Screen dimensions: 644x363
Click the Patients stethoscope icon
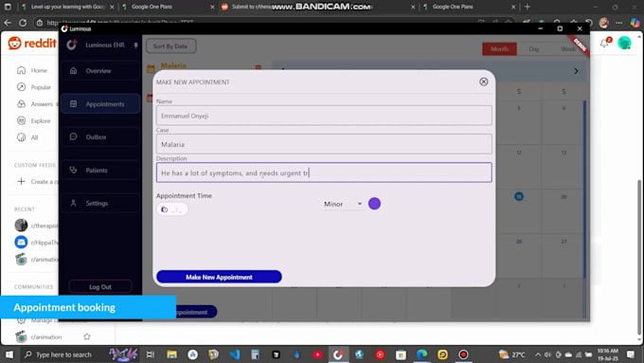(x=74, y=170)
